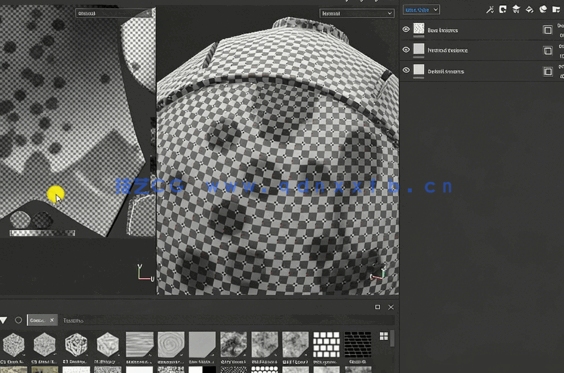This screenshot has width=564, height=373.
Task: Select the Base layer name text
Action: pyautogui.click(x=443, y=30)
